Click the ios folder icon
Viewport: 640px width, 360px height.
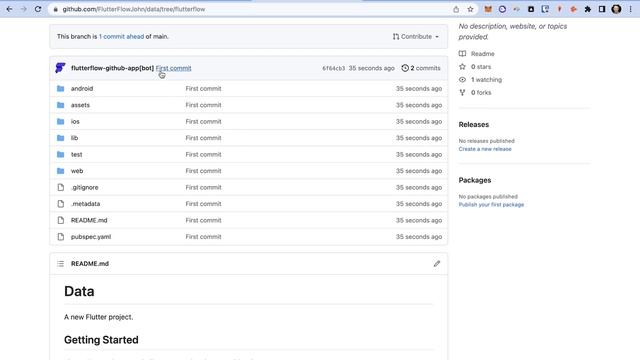60,121
